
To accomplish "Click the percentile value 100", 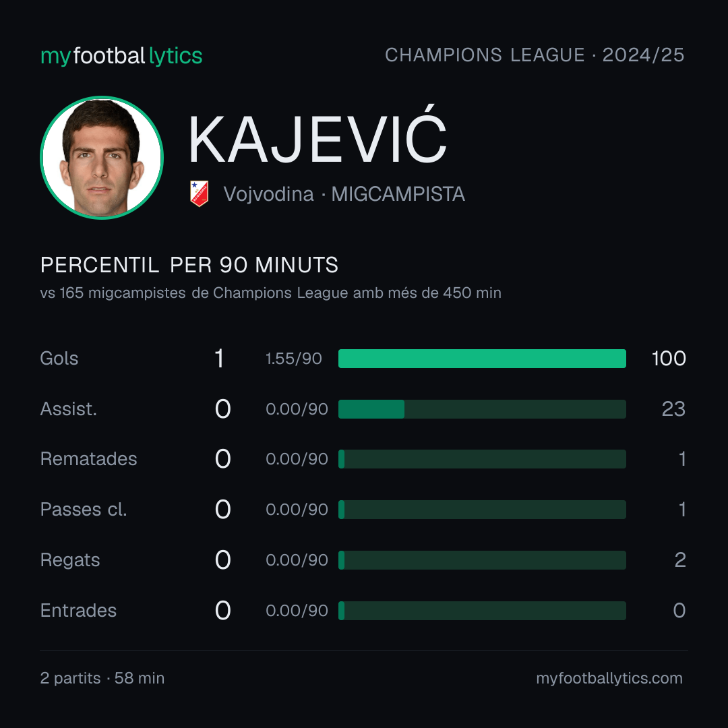I will point(669,359).
